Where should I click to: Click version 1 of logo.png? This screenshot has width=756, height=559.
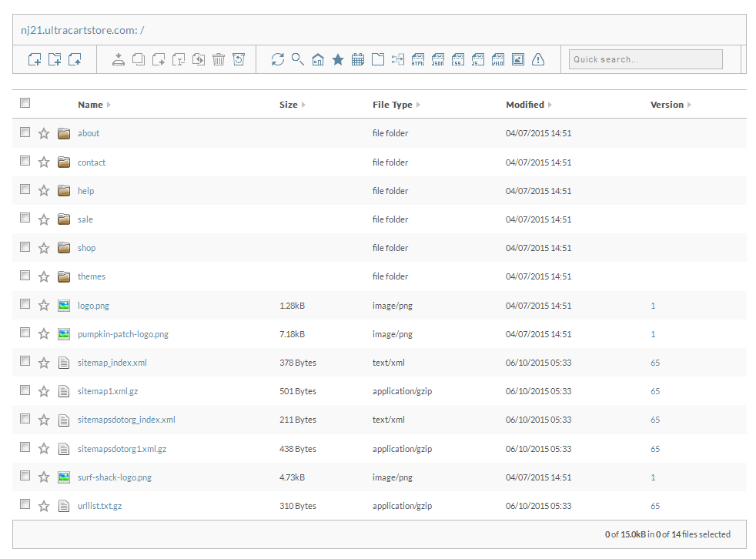(x=653, y=306)
